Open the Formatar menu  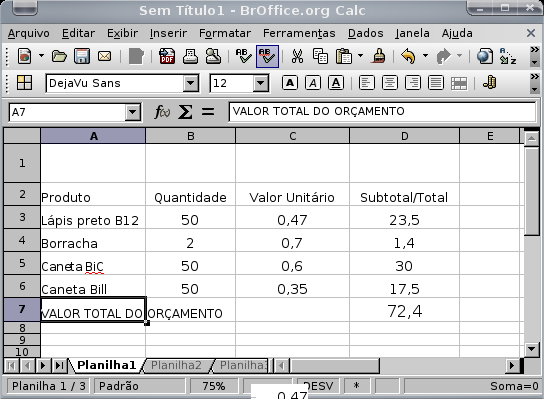[x=225, y=33]
